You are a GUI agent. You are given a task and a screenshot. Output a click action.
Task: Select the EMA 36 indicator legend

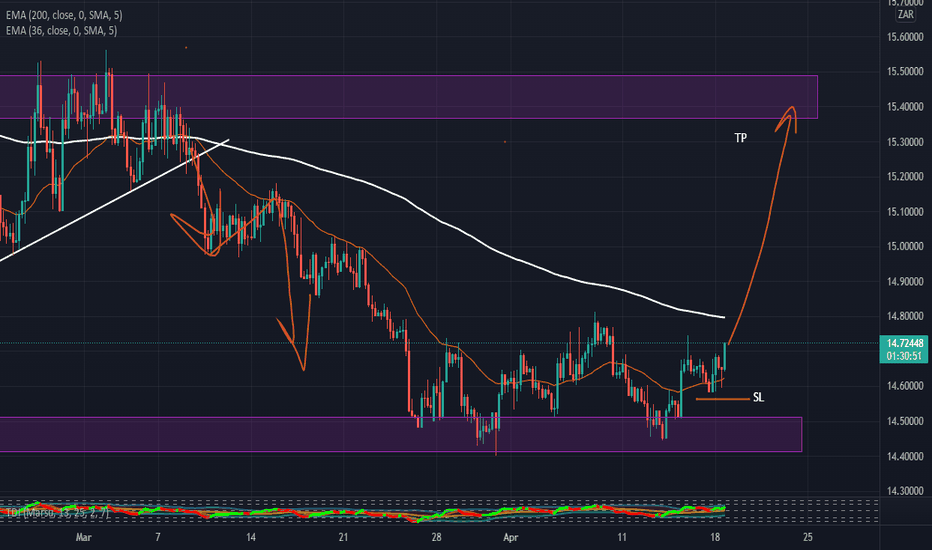point(61,30)
